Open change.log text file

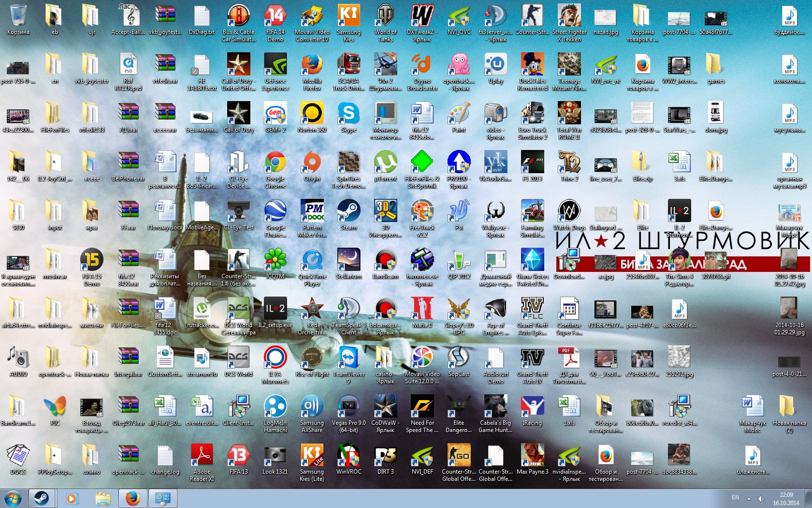(x=165, y=460)
